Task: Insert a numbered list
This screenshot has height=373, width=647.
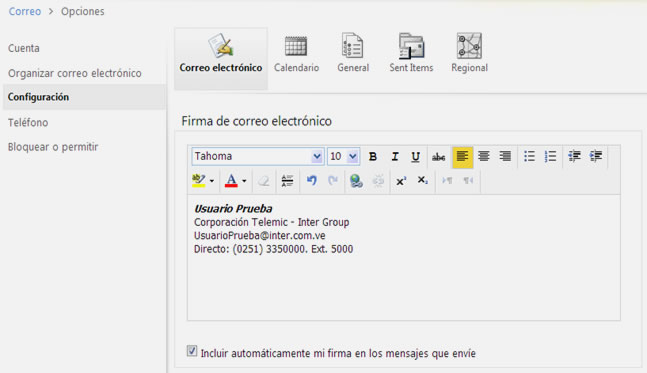Action: tap(550, 156)
